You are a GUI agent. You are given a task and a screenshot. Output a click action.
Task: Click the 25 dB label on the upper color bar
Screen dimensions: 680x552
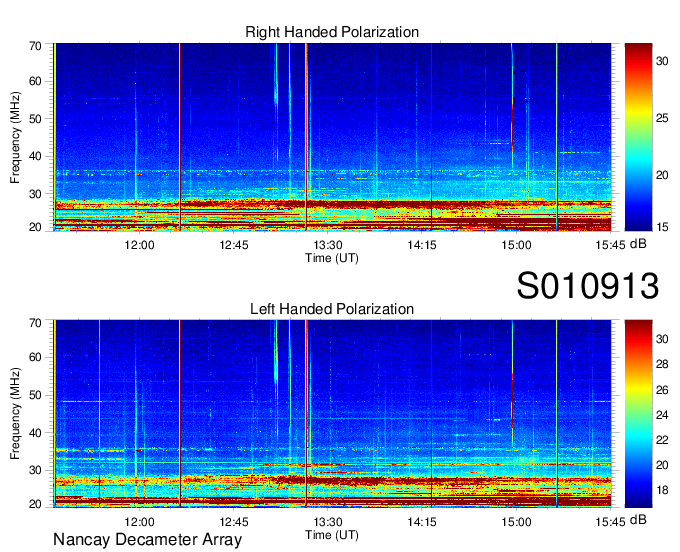[x=662, y=118]
